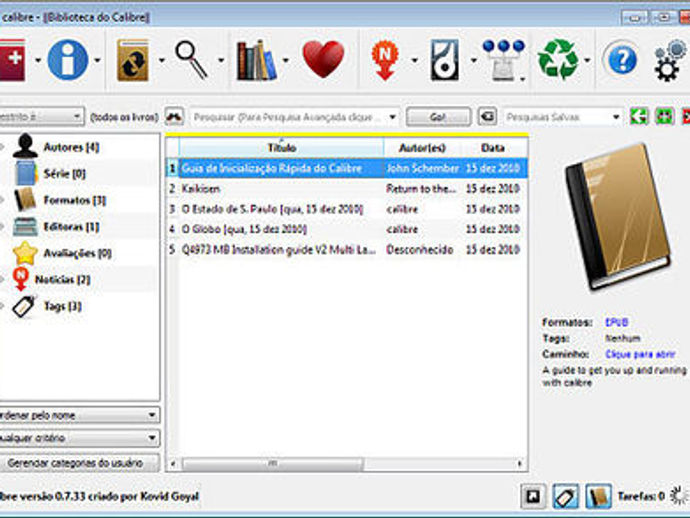Image resolution: width=690 pixels, height=518 pixels.
Task: Open dropdown arrow next to Convert books
Action: (161, 60)
